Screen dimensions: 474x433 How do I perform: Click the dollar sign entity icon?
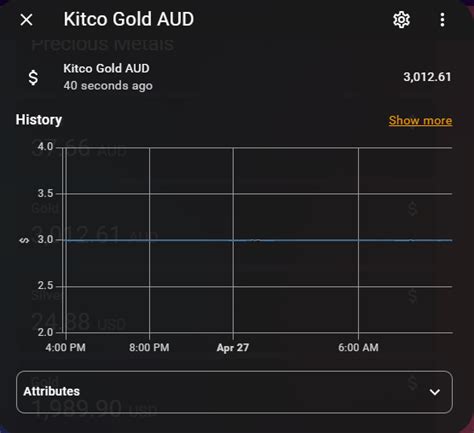[x=33, y=77]
